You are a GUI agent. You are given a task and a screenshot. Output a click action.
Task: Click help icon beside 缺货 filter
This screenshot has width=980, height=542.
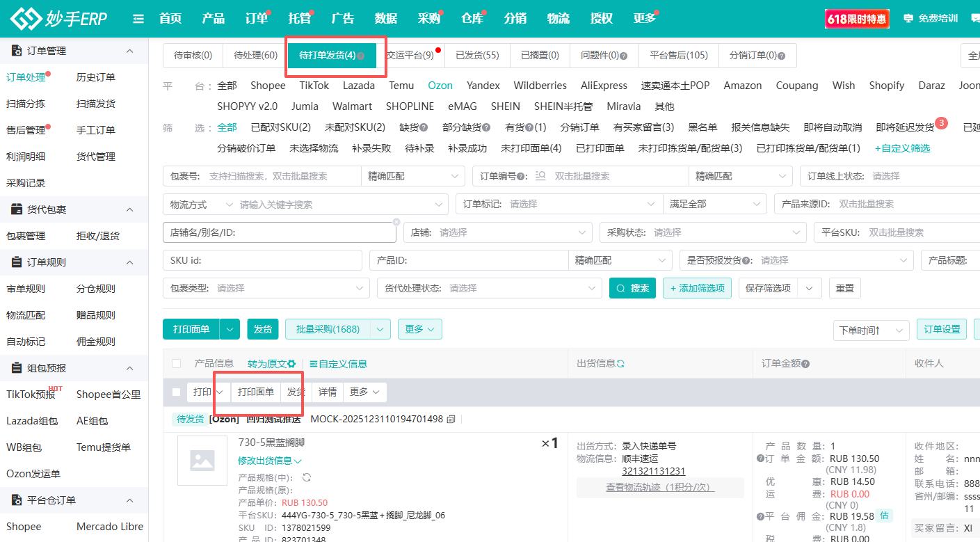424,127
